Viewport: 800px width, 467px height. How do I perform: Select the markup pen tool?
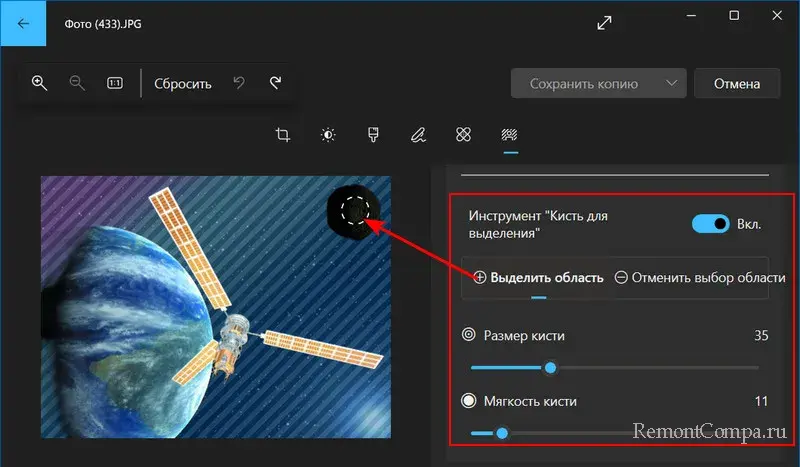[x=419, y=135]
